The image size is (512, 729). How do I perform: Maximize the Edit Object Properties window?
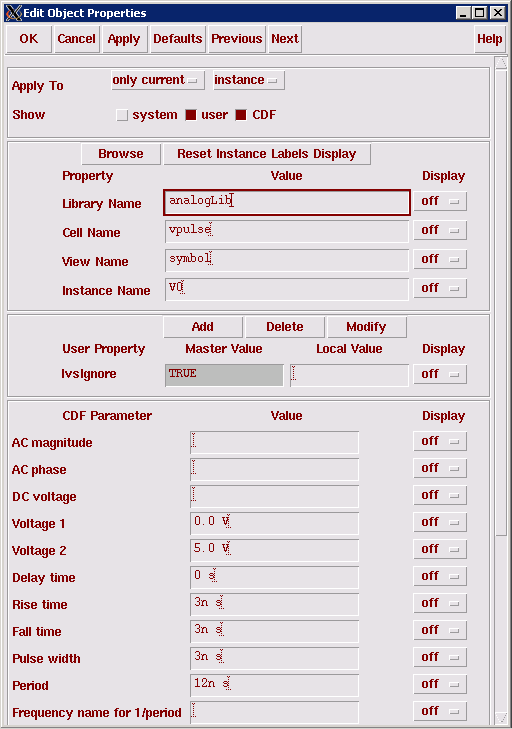480,13
